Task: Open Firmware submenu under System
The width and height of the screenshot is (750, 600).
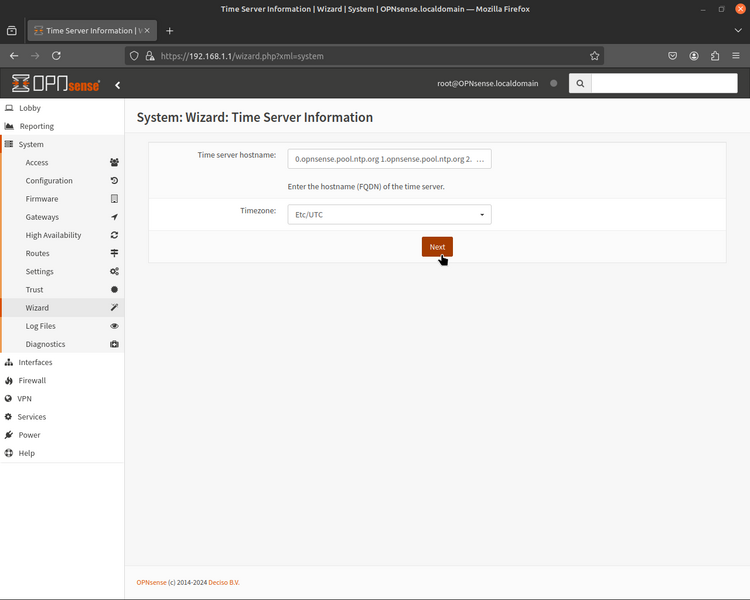Action: tap(62, 199)
